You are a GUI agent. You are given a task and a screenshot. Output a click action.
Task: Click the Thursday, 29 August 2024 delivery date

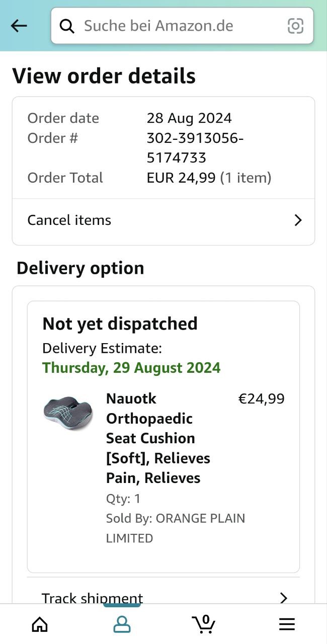coord(131,367)
